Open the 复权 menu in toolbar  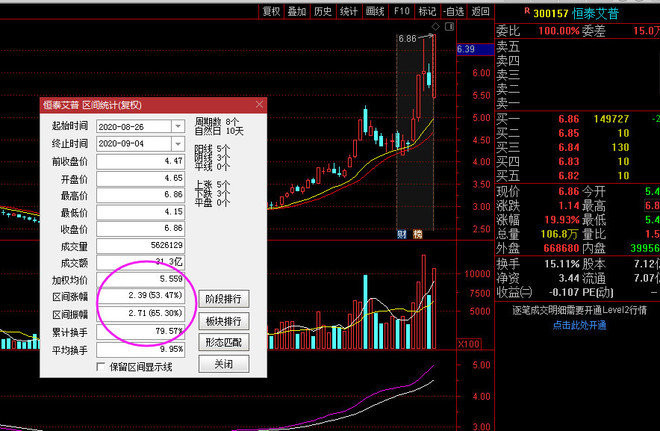271,11
